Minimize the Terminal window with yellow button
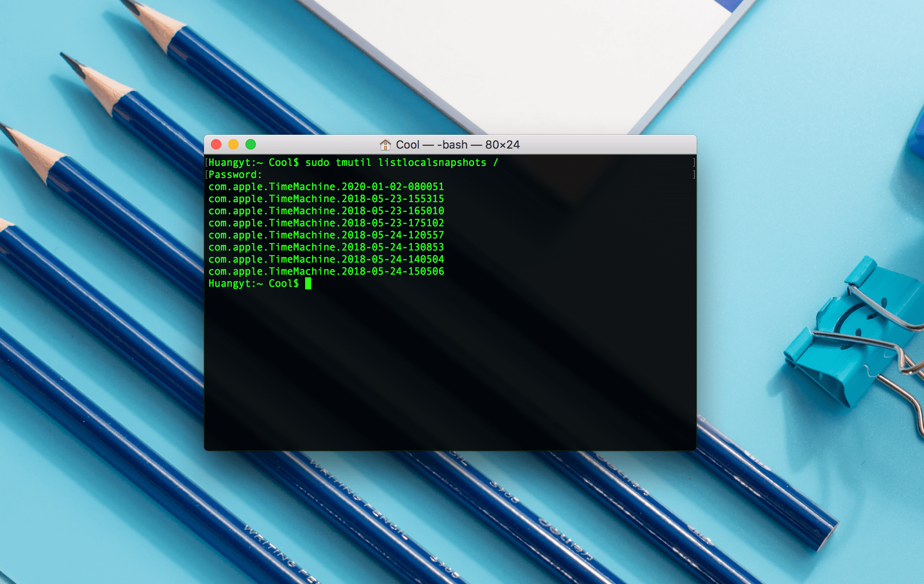The height and width of the screenshot is (584, 924). [x=233, y=144]
